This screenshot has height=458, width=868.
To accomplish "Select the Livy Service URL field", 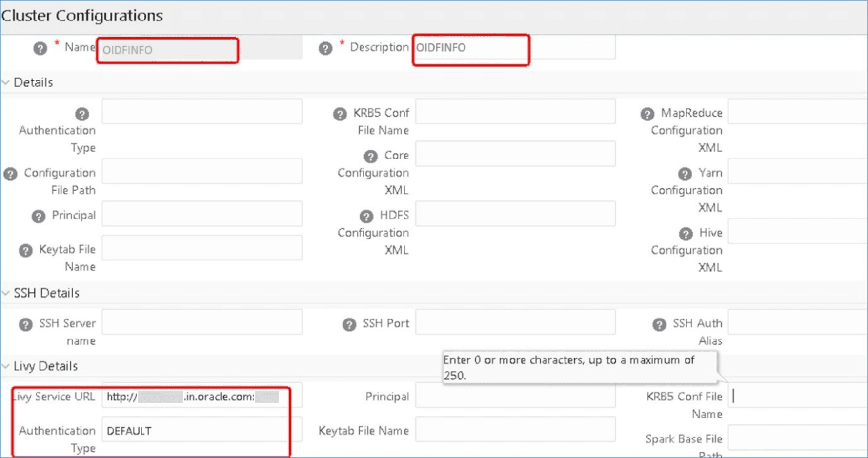I will pyautogui.click(x=195, y=396).
